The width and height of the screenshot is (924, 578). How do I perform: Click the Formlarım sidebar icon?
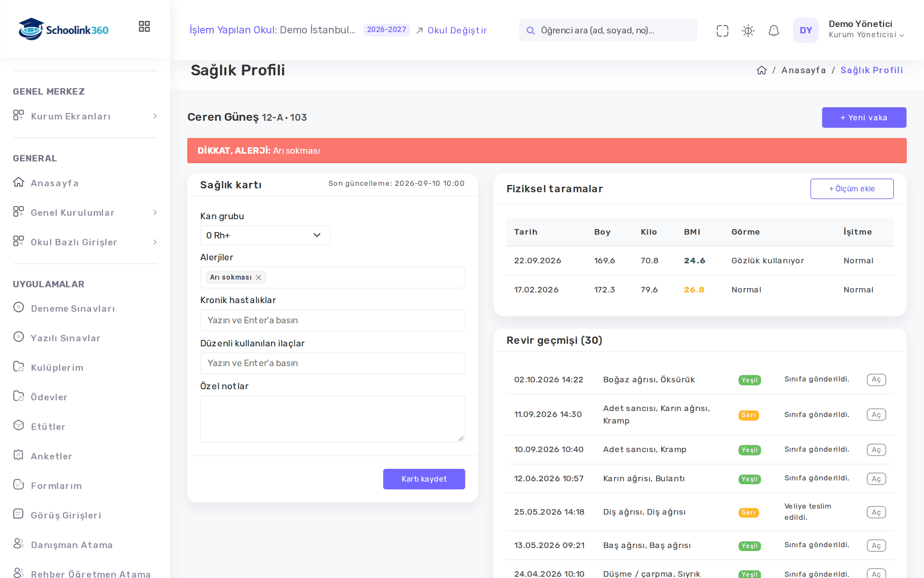18,485
